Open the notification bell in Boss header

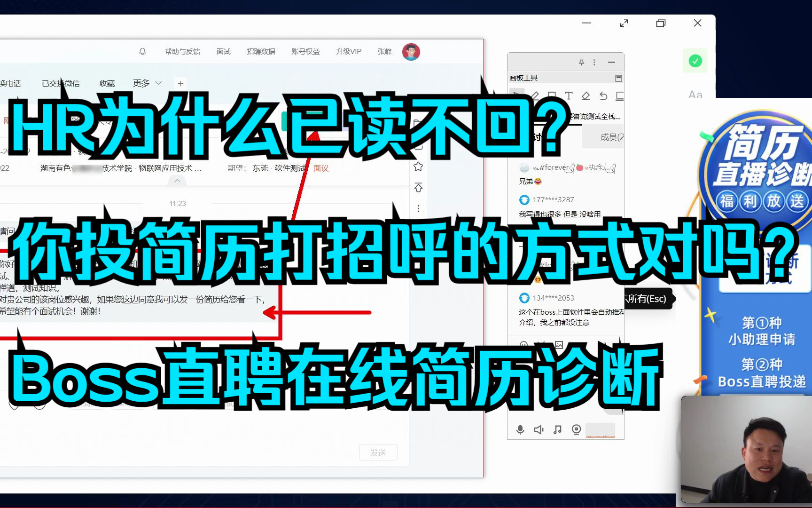click(142, 51)
